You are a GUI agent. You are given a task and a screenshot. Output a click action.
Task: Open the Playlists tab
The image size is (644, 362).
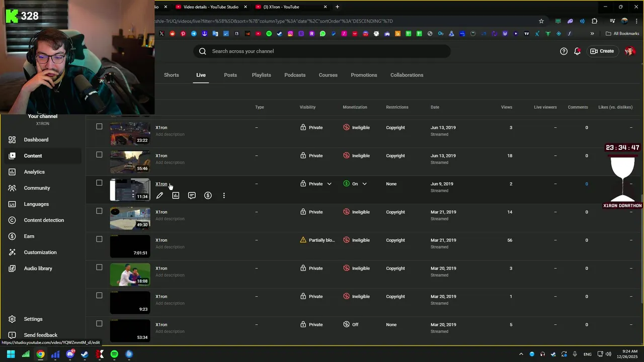(x=261, y=75)
